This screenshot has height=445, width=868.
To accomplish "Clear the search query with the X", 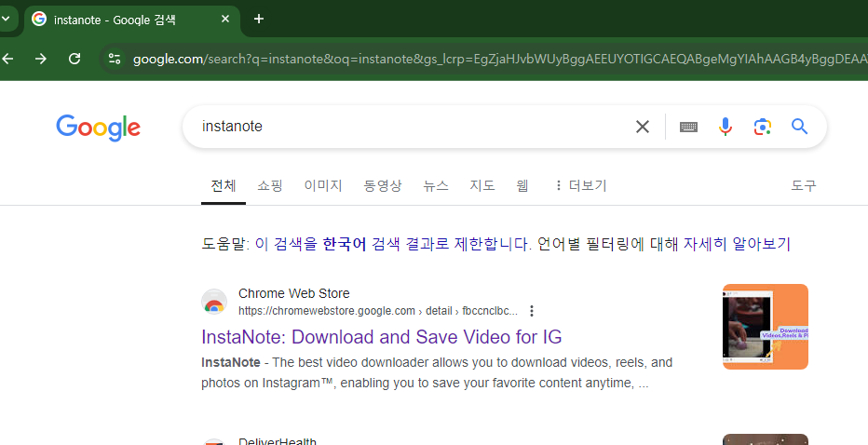I will (642, 127).
